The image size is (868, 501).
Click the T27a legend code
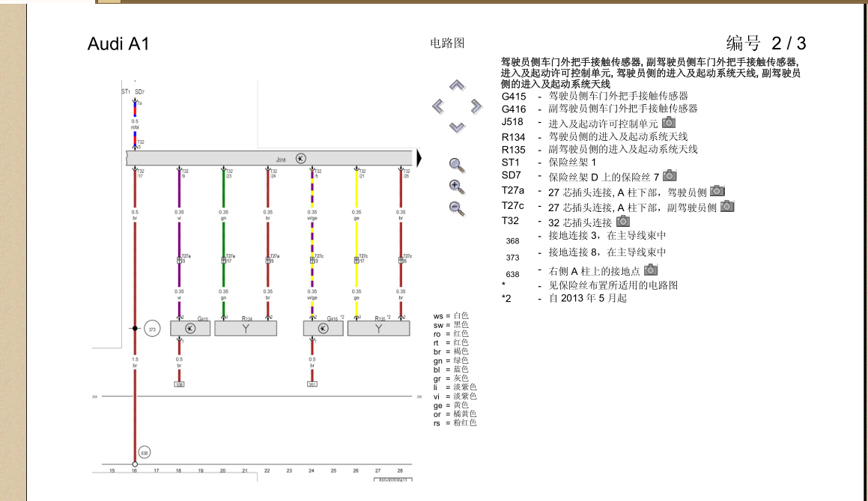click(512, 190)
